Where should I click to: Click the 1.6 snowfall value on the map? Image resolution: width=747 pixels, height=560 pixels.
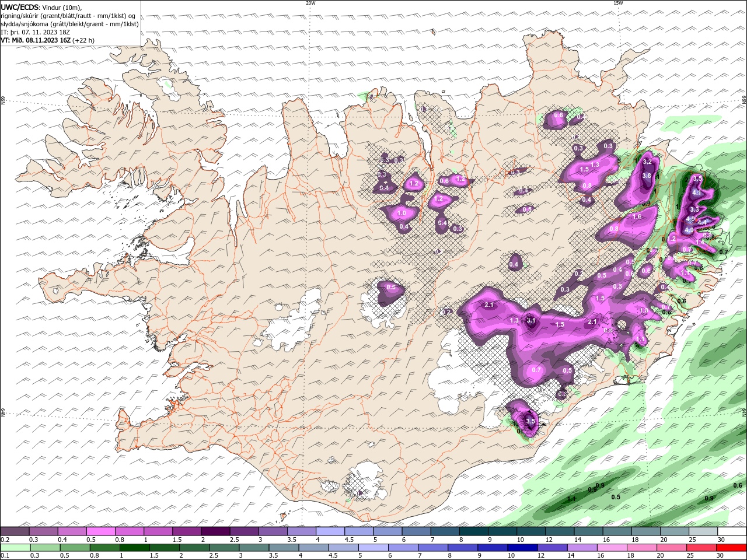(637, 216)
